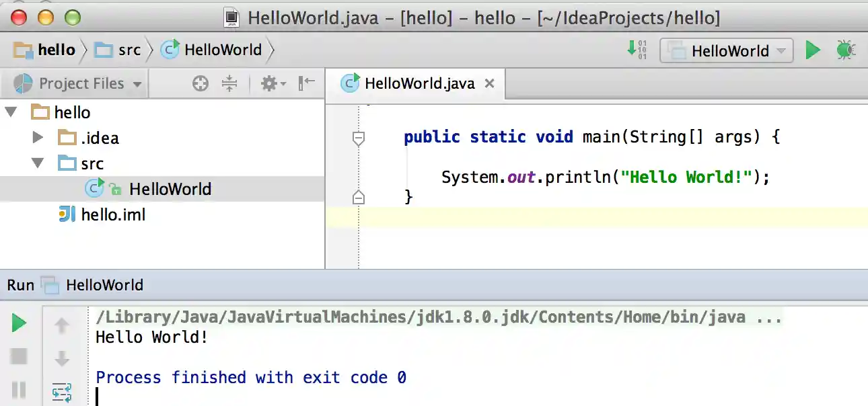Hide the Project tool window
This screenshot has height=406, width=868.
pos(307,83)
